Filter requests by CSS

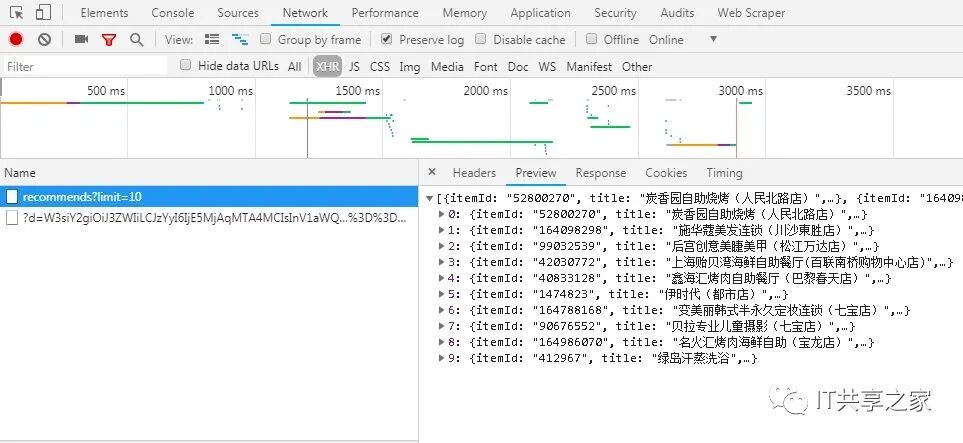coord(380,66)
